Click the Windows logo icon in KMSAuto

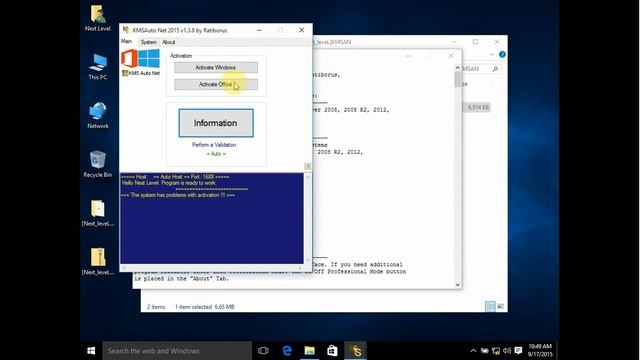(149, 58)
